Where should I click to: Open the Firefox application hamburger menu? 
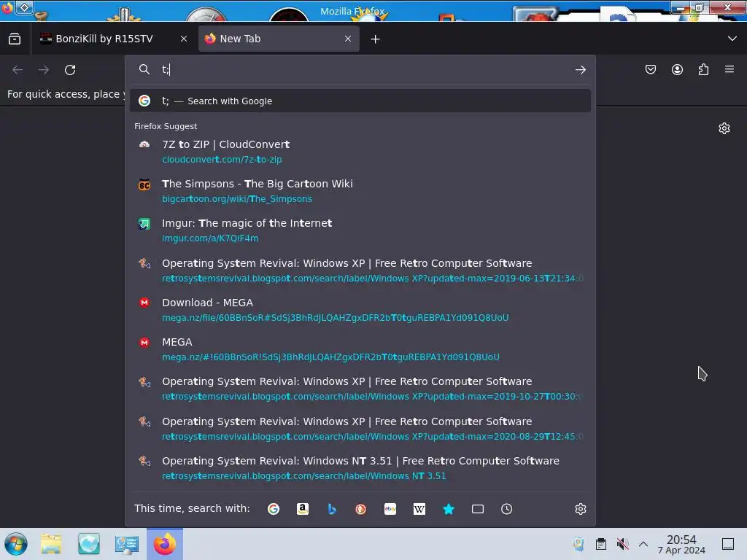pos(729,69)
